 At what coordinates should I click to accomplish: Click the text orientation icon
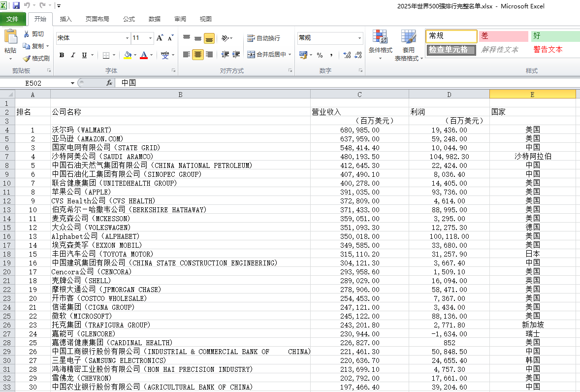(x=226, y=38)
